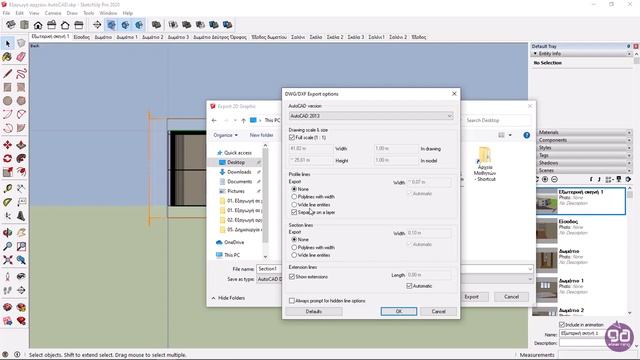640x360 pixels.
Task: Toggle Display Section Planes icon
Action: pyautogui.click(x=111, y=25)
